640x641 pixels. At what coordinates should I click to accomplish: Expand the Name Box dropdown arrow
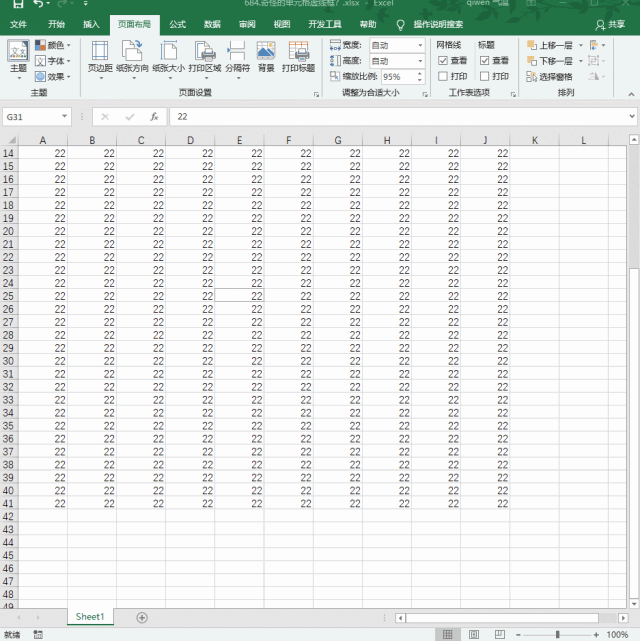pyautogui.click(x=64, y=117)
